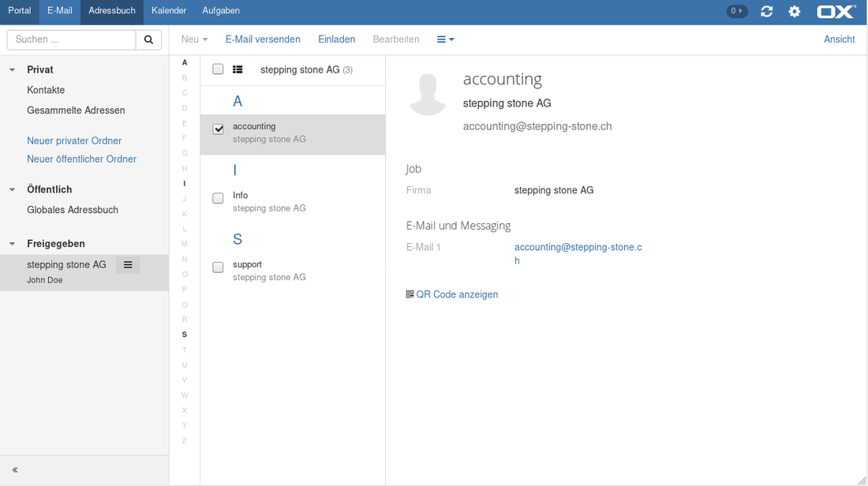The width and height of the screenshot is (868, 486).
Task: Click the list view icon beside stepping stone AG
Action: [x=238, y=69]
